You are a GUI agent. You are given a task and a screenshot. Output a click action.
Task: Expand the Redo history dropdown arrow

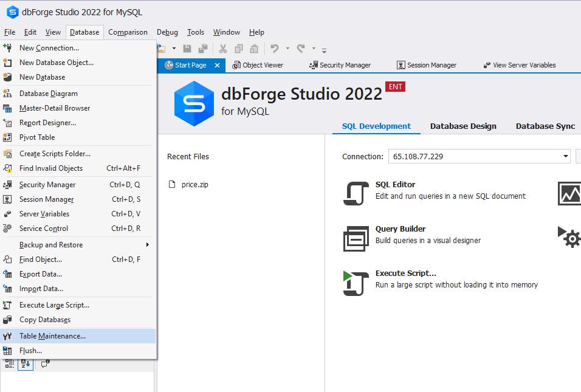pyautogui.click(x=314, y=49)
